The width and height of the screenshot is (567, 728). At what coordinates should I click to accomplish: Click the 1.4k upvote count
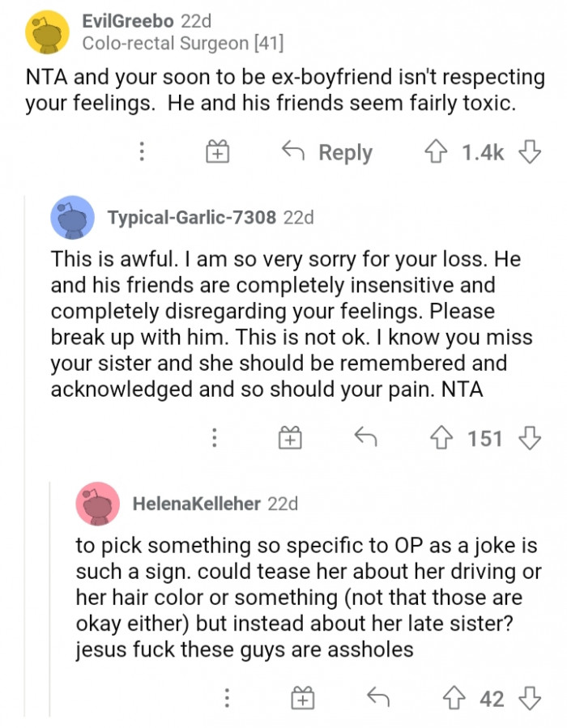[x=483, y=151]
